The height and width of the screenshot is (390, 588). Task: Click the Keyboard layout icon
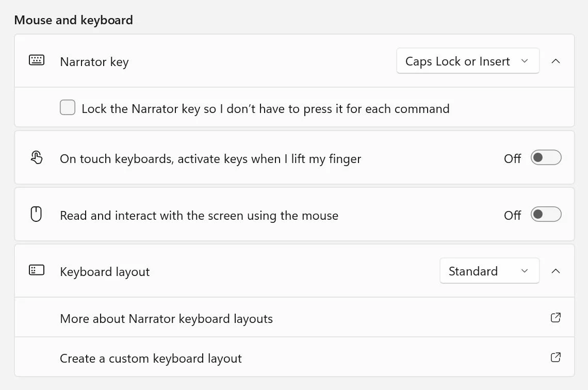[37, 270]
